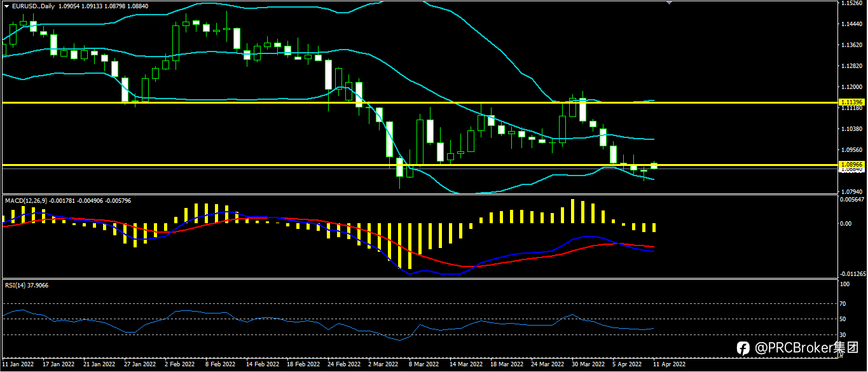Click the 11 Apr 2022 date label
The height and width of the screenshot is (372, 868).
tap(670, 364)
